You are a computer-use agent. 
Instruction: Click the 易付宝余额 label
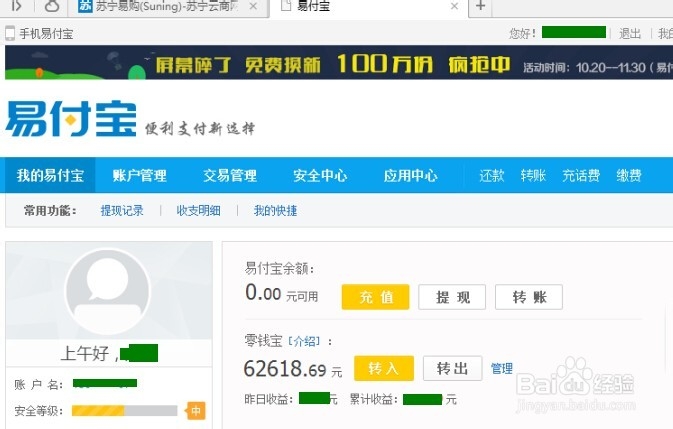(x=279, y=269)
